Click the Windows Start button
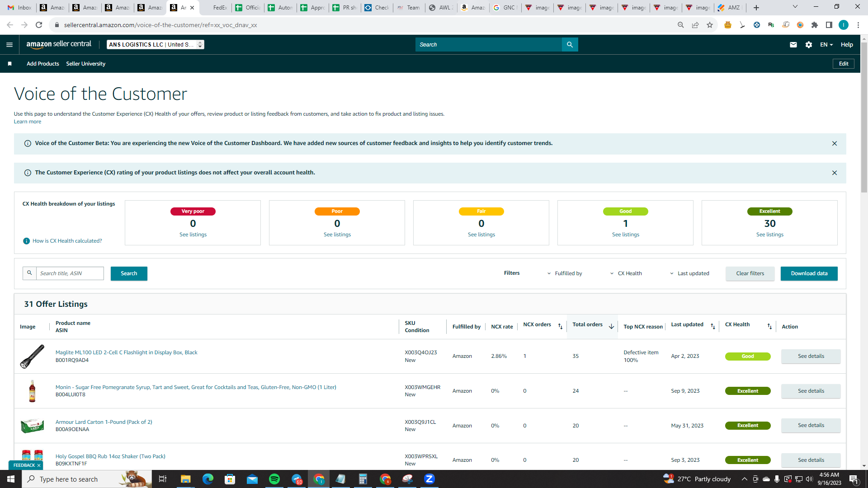868x488 pixels. (x=11, y=479)
